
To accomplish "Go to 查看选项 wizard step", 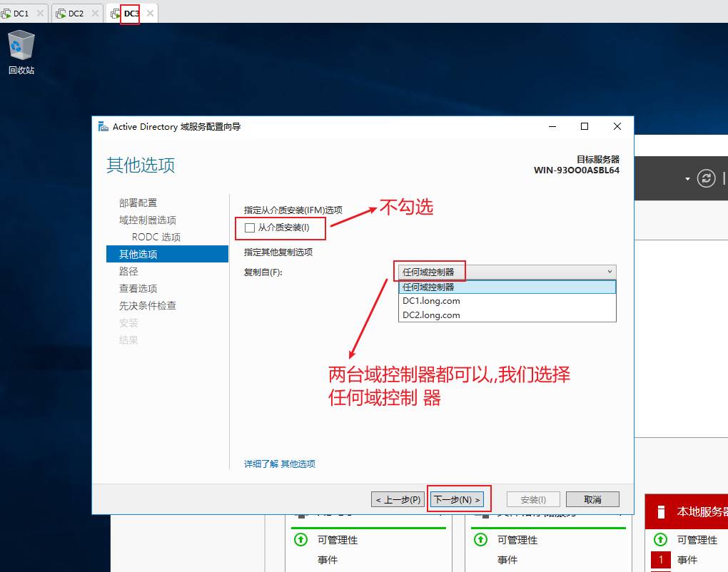I will [138, 289].
